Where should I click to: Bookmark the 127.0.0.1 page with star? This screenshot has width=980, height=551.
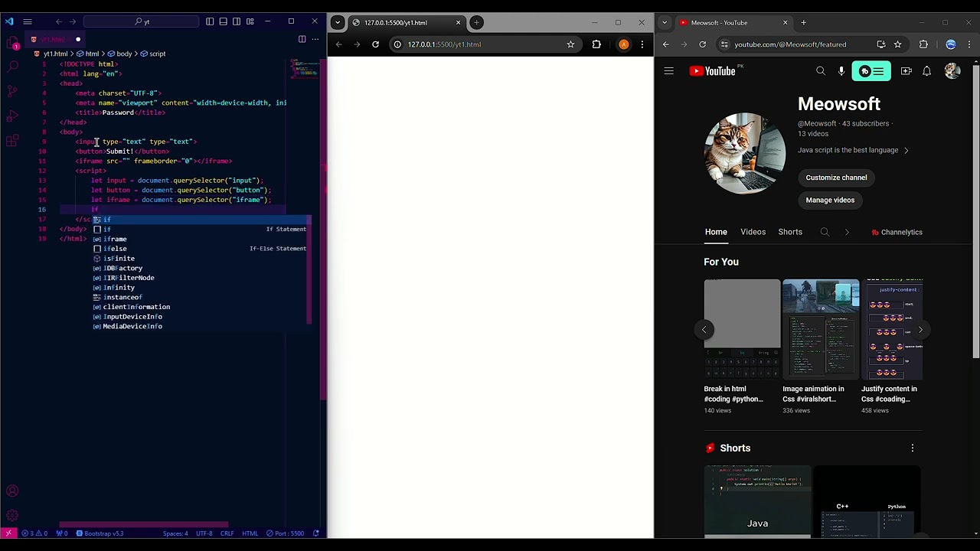(x=570, y=44)
